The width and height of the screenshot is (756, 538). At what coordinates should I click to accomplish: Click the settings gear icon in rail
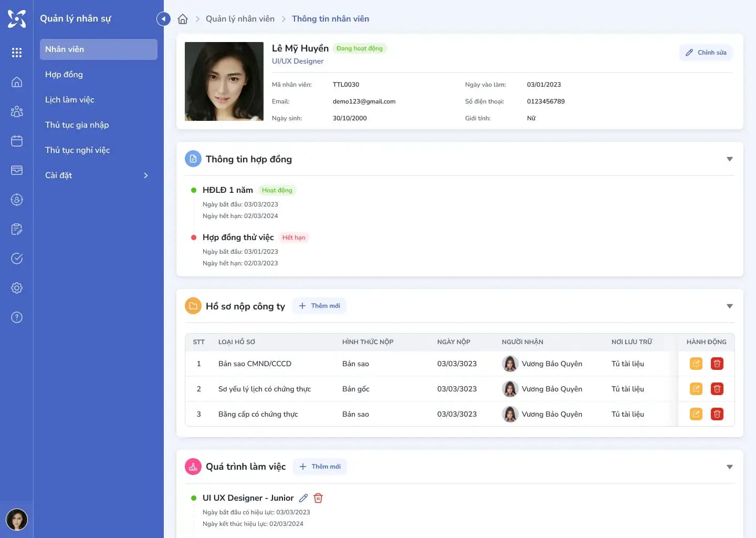[x=17, y=288]
